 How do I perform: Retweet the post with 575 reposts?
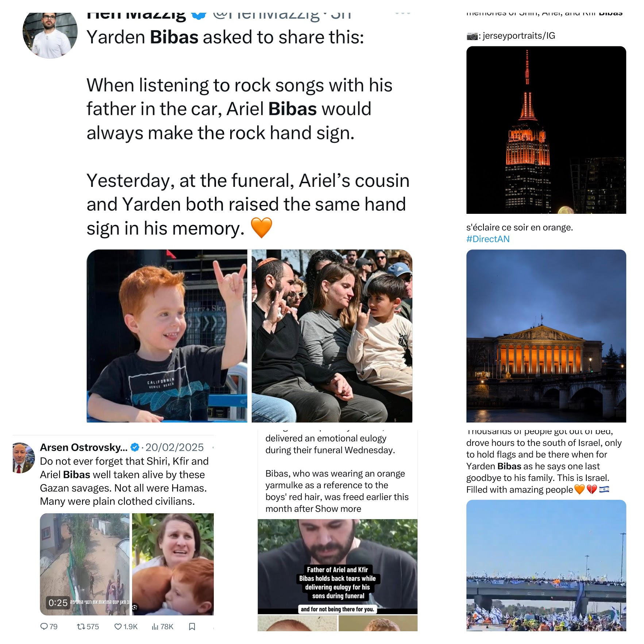pyautogui.click(x=88, y=626)
